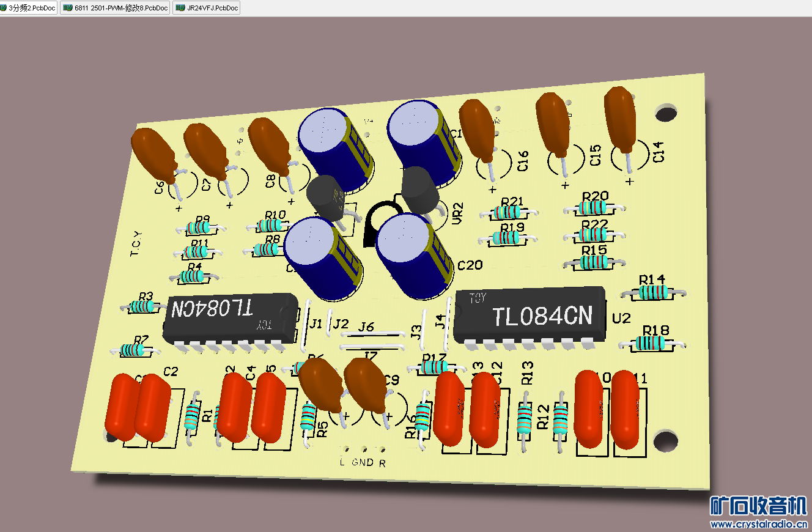Click the C9 capacitor designator
812x532 pixels.
coord(391,380)
